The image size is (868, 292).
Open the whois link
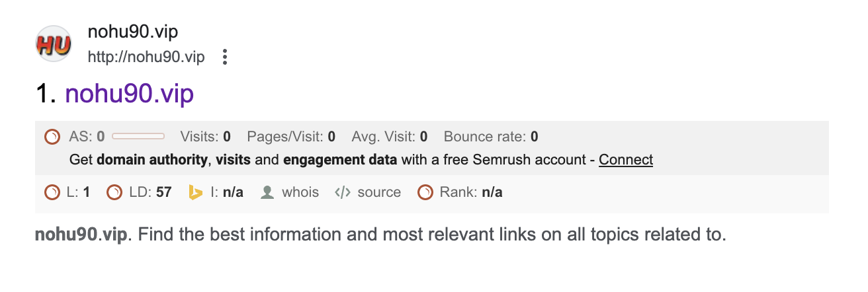(x=300, y=192)
